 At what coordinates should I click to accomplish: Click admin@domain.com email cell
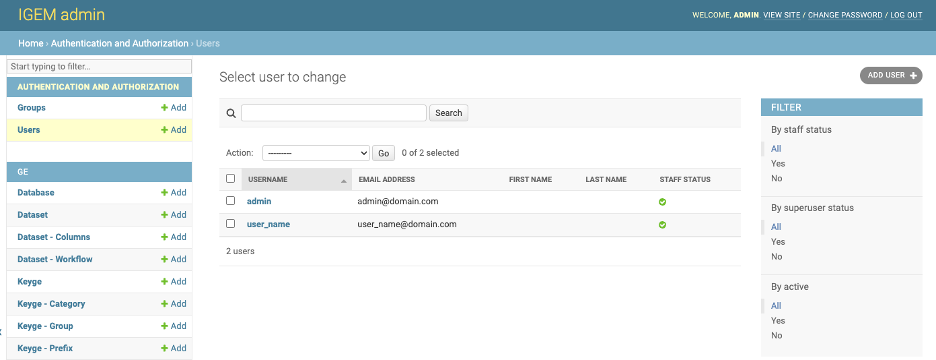coord(398,201)
